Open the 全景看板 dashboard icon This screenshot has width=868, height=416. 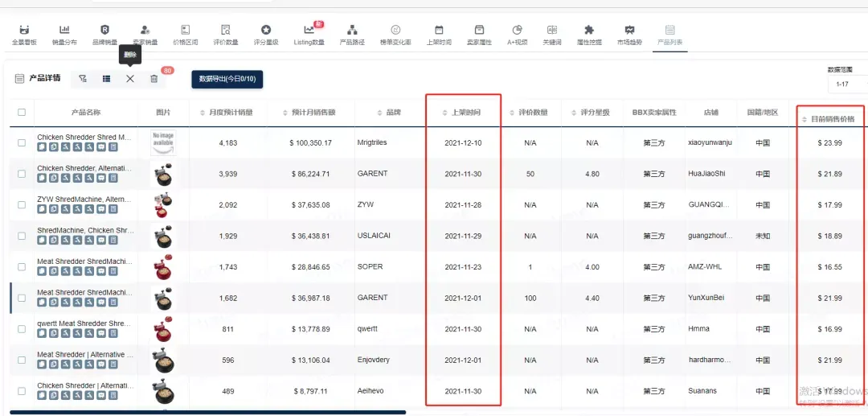[24, 30]
